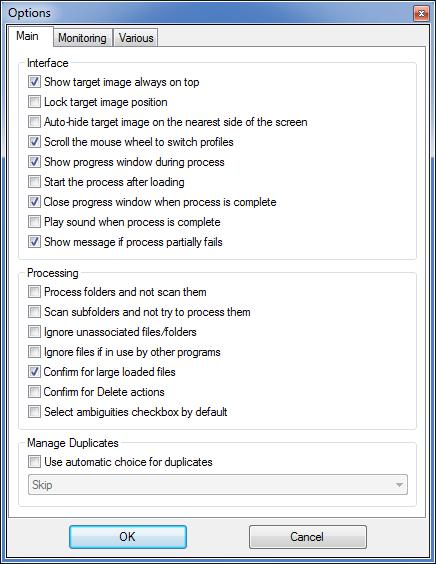Screen dimensions: 436x564
Task: Enable Ignore unassociated files/folders
Action: [x=35, y=331]
